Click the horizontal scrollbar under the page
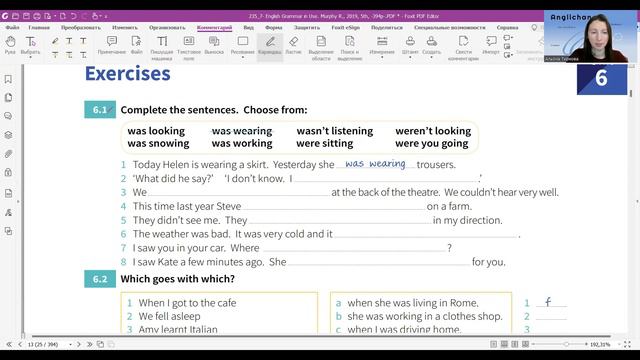Image resolution: width=640 pixels, height=360 pixels. tap(321, 336)
